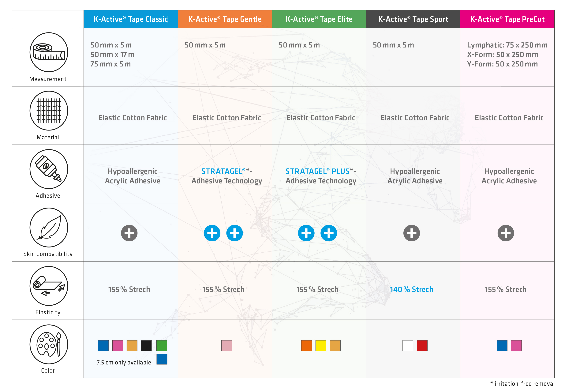Click the Elasticity stretch roll icon
This screenshot has width=565, height=392.
49,286
